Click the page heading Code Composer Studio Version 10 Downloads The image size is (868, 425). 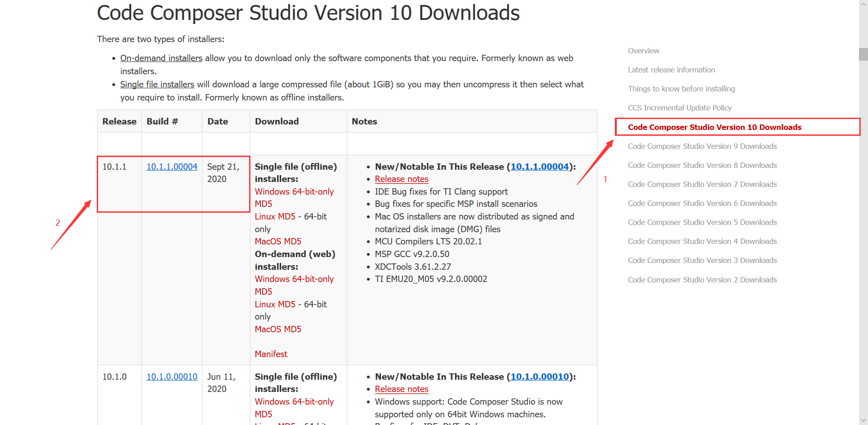[308, 13]
